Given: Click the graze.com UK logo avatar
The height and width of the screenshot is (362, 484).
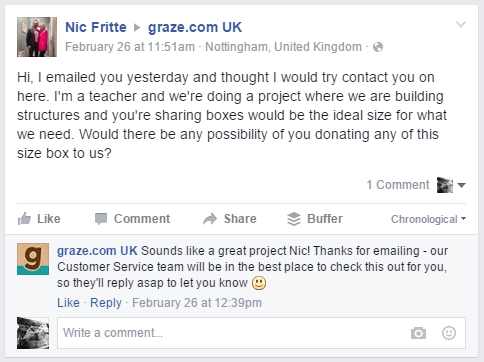Looking at the screenshot, I should click(33, 259).
